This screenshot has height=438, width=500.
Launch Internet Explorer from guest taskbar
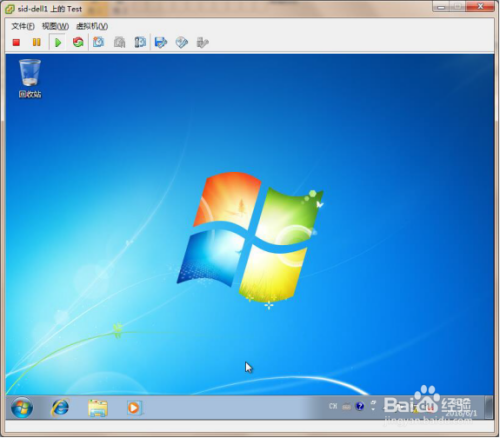click(x=60, y=407)
